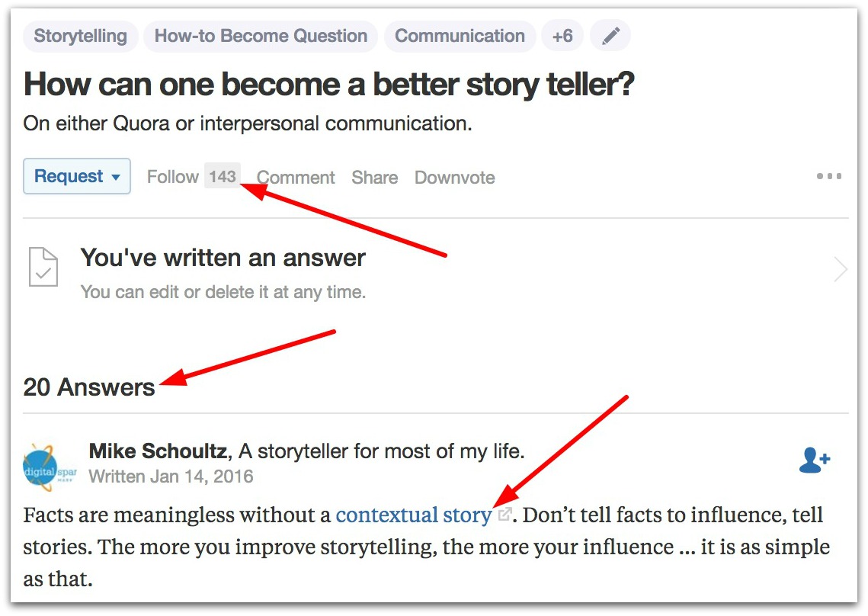Click the Comment action
868x616 pixels.
(x=296, y=178)
